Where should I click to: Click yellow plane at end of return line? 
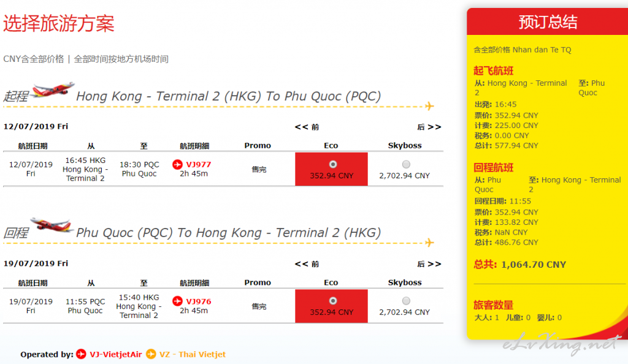pos(429,243)
